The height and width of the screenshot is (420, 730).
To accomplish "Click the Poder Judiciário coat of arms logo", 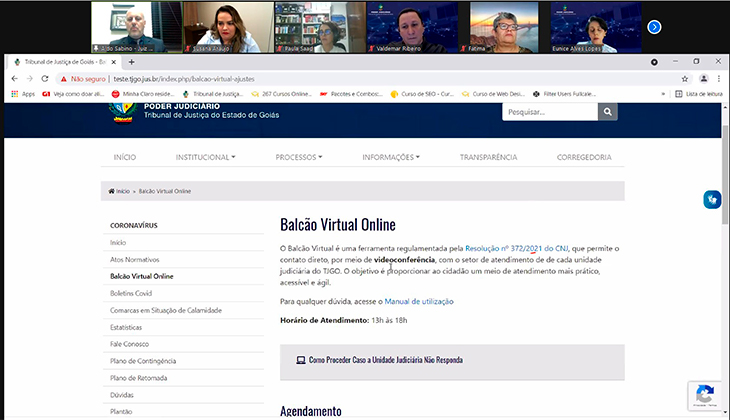I will (123, 112).
